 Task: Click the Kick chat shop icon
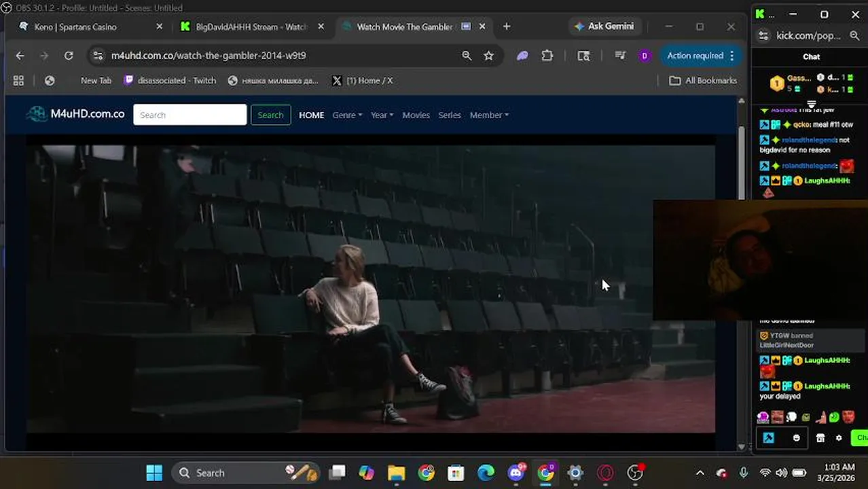(820, 438)
